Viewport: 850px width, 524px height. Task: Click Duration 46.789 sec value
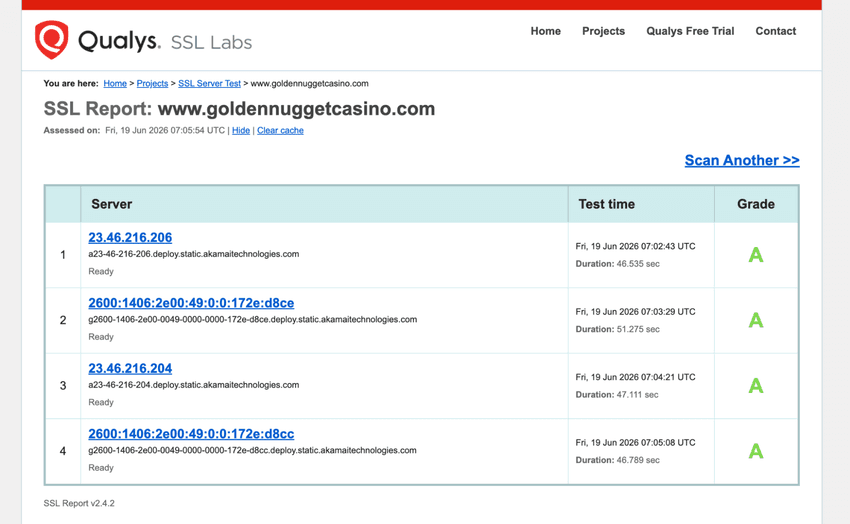tap(638, 460)
